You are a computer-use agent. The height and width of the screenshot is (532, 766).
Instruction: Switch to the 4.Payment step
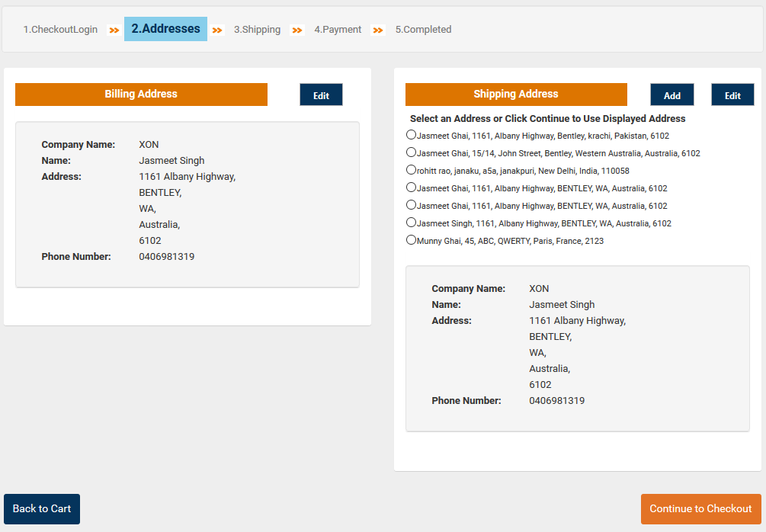click(337, 29)
